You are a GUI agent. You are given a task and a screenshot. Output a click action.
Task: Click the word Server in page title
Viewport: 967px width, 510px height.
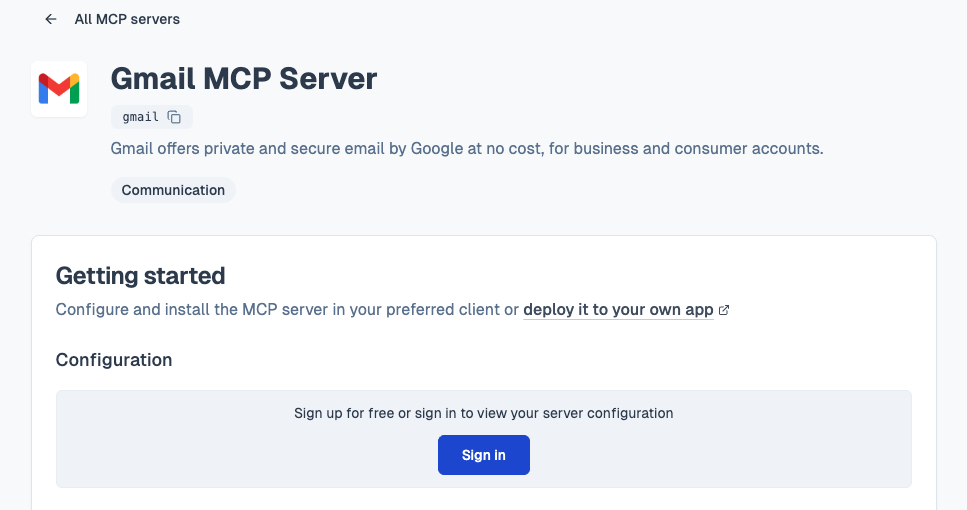(x=327, y=79)
